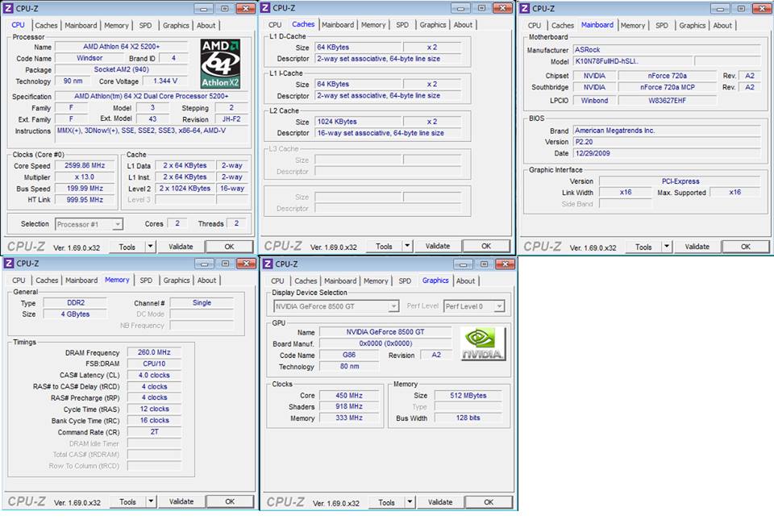Click Validate button in Mainboard tab window
The height and width of the screenshot is (532, 774).
tap(697, 247)
